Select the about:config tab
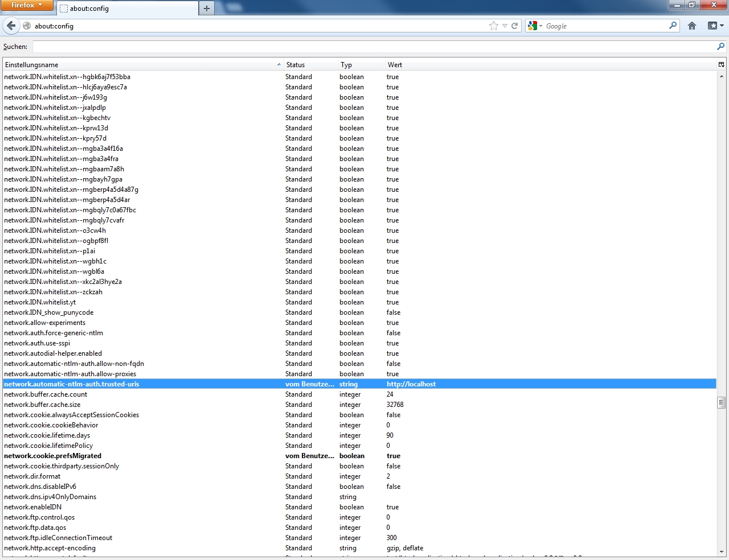Image resolution: width=729 pixels, height=560 pixels. pyautogui.click(x=128, y=9)
